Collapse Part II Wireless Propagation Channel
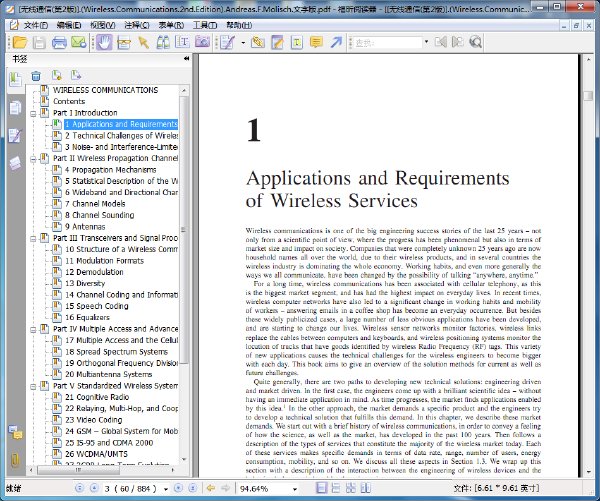The width and height of the screenshot is (600, 501). tap(33, 159)
